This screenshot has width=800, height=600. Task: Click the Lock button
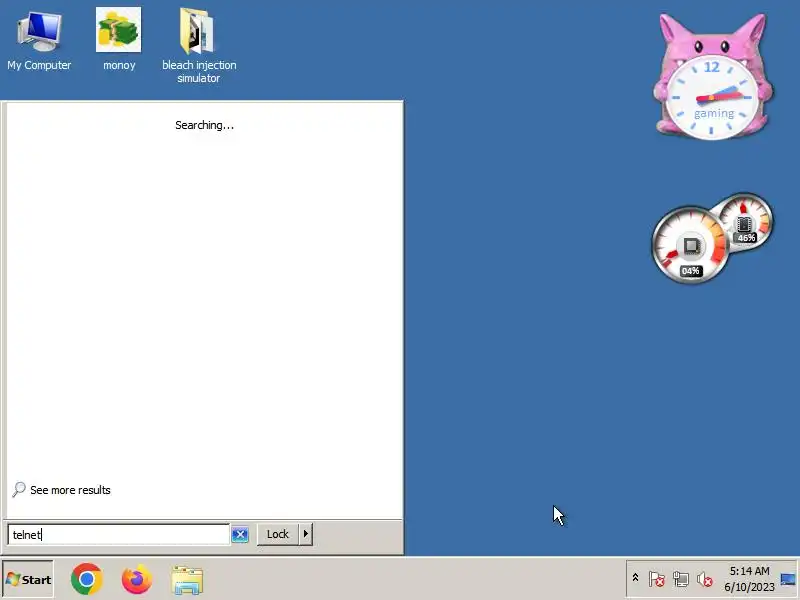pyautogui.click(x=278, y=534)
